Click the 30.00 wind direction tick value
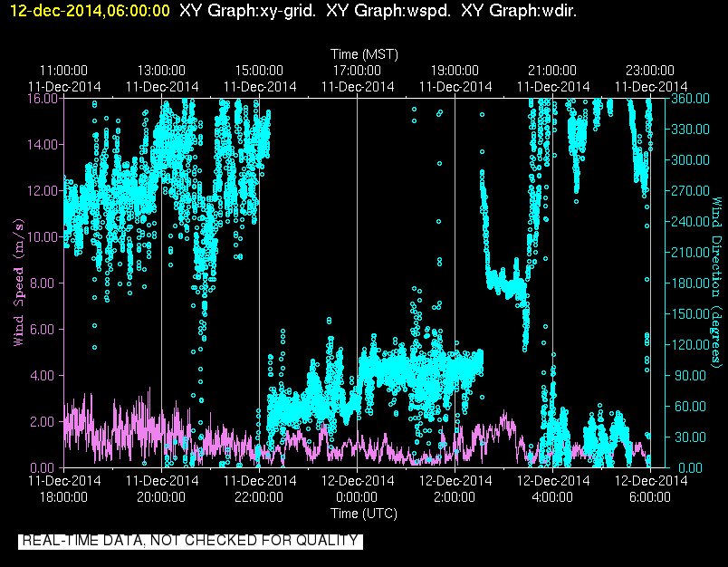The height and width of the screenshot is (567, 728). [690, 437]
